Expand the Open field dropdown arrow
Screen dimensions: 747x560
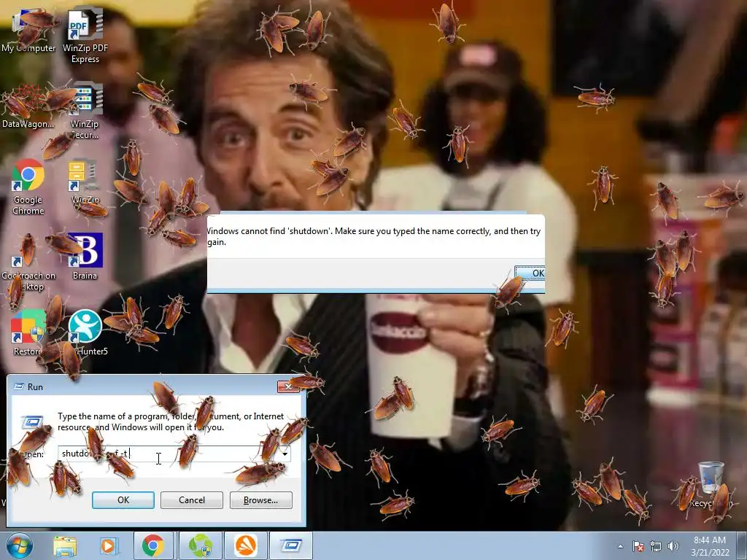[285, 454]
